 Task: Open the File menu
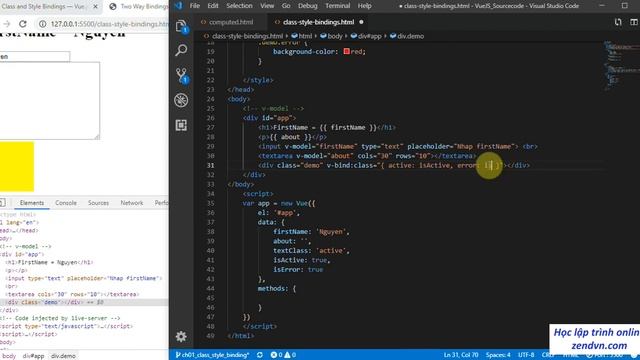coord(195,6)
